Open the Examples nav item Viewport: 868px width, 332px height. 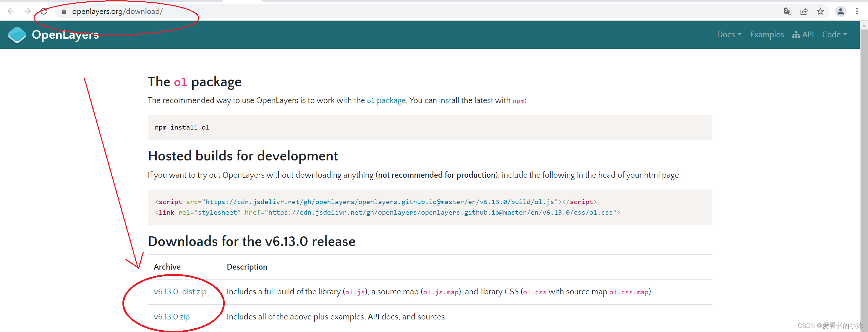tap(767, 35)
